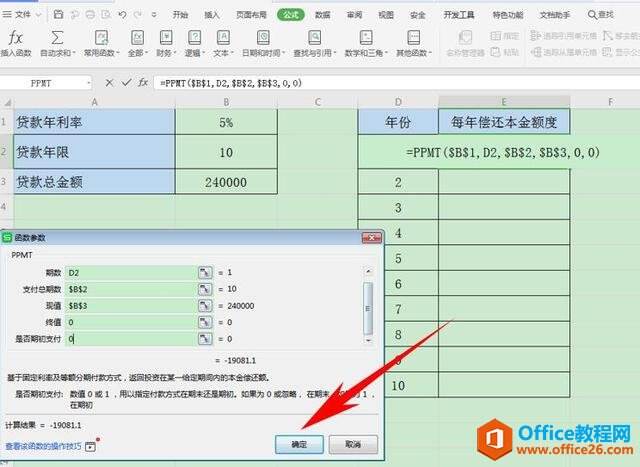Expand quick access toolbar customize arrow

coord(154,15)
